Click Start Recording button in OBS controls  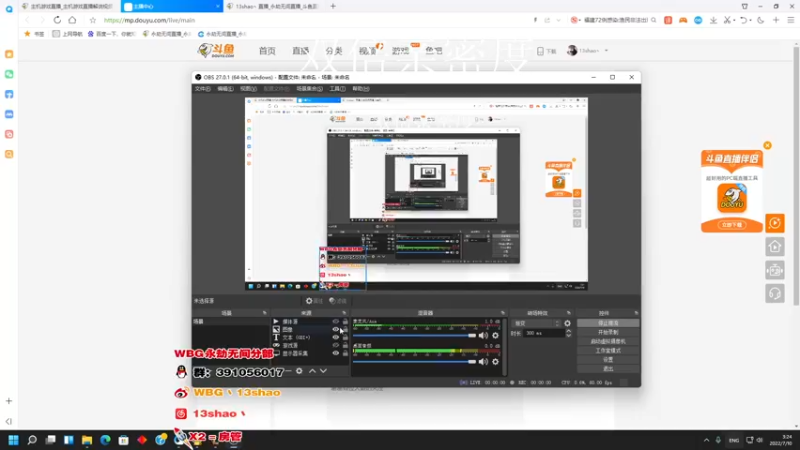pos(608,332)
